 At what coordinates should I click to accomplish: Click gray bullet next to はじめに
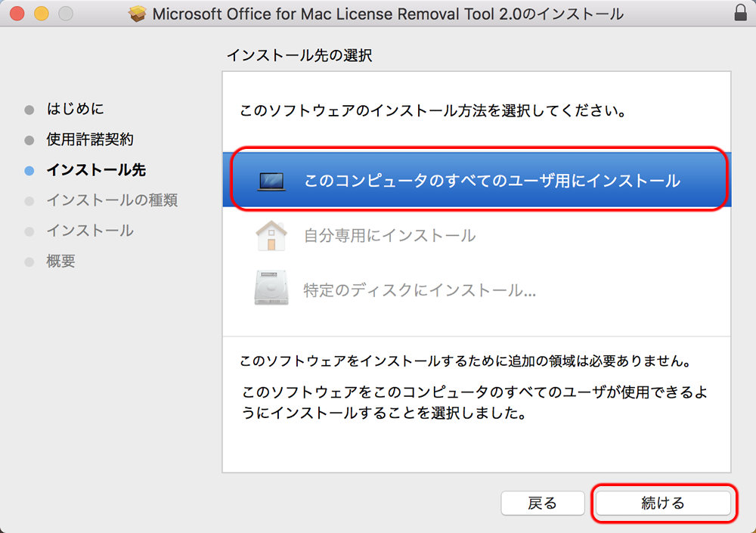29,110
